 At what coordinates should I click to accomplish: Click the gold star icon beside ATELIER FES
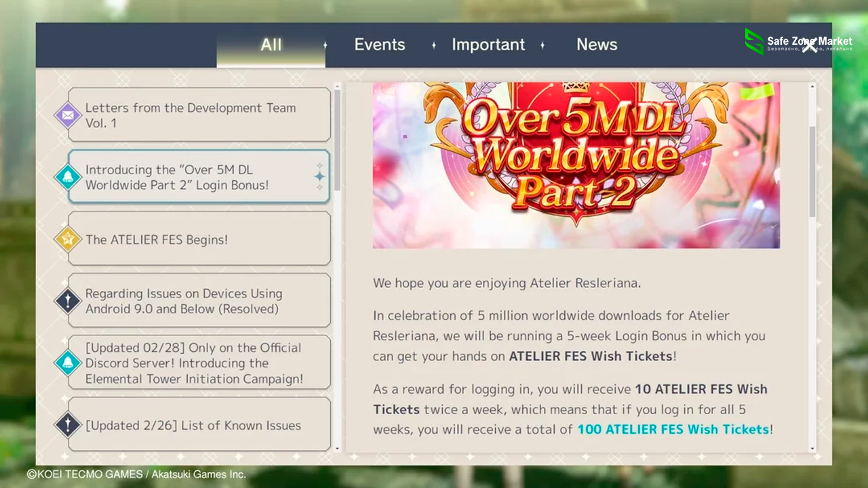click(x=68, y=239)
